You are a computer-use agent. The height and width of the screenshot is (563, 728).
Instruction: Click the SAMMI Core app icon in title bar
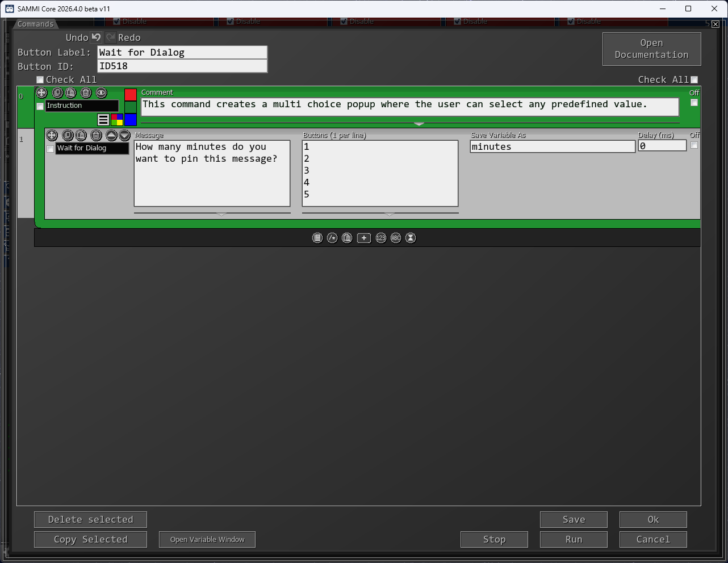[x=10, y=9]
